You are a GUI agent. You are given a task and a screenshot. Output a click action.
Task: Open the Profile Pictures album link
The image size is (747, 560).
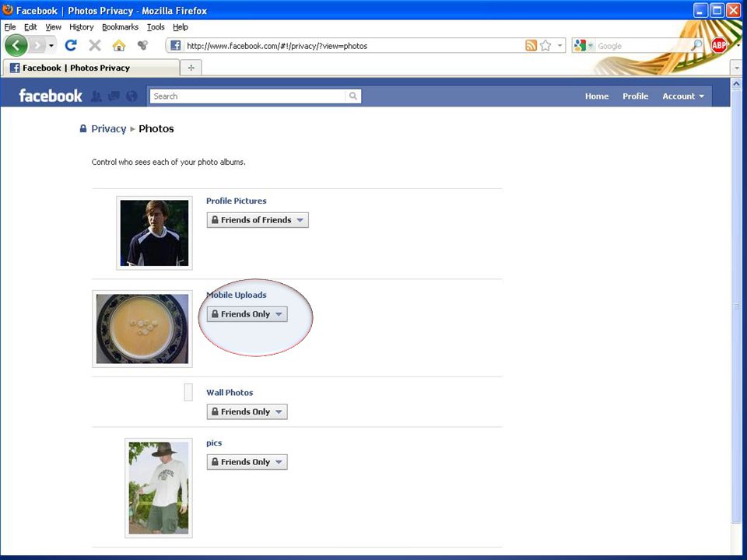pyautogui.click(x=237, y=201)
